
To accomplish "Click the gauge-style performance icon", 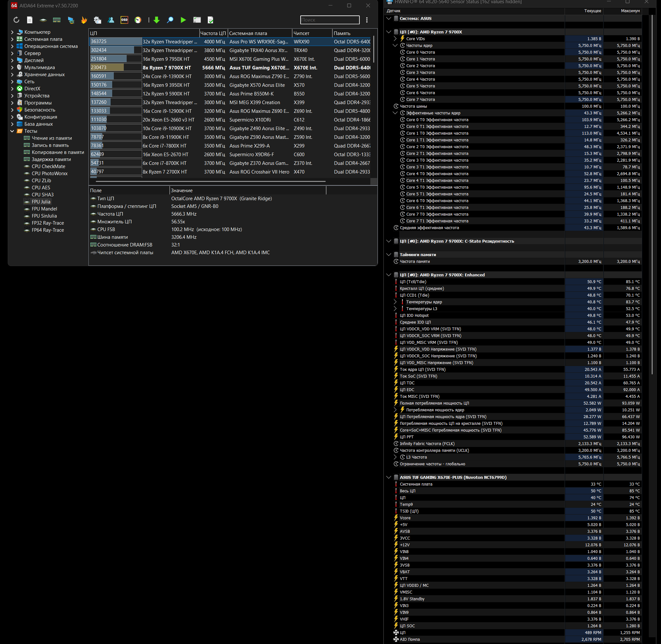I will coord(138,20).
